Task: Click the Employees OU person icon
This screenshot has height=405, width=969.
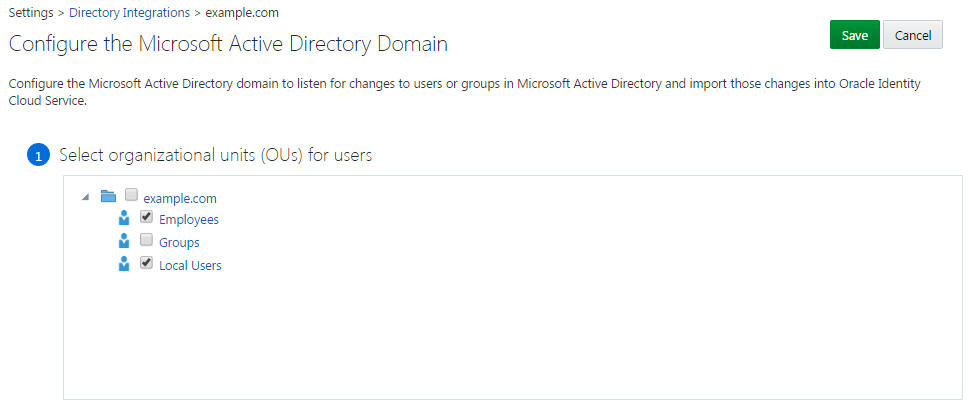Action: coord(125,219)
